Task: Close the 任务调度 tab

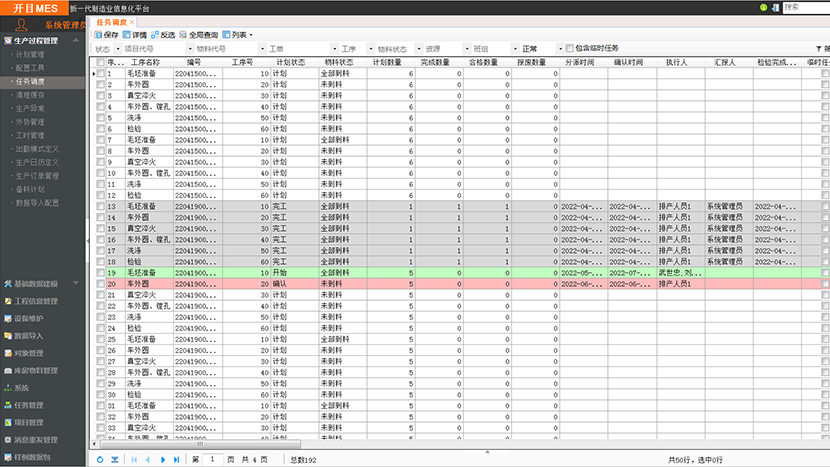Action: (x=133, y=21)
